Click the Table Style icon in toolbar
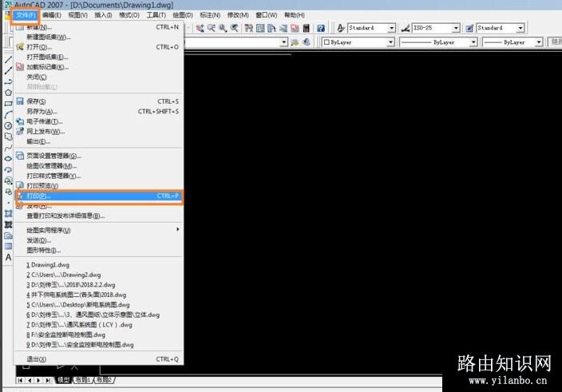The image size is (562, 392). pyautogui.click(x=469, y=28)
